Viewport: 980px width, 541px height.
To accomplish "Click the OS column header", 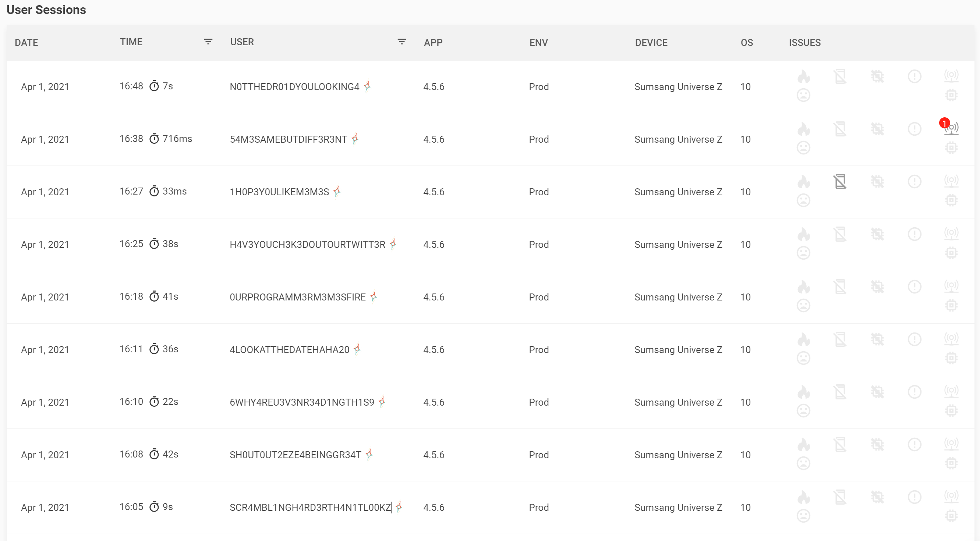I will coord(747,43).
